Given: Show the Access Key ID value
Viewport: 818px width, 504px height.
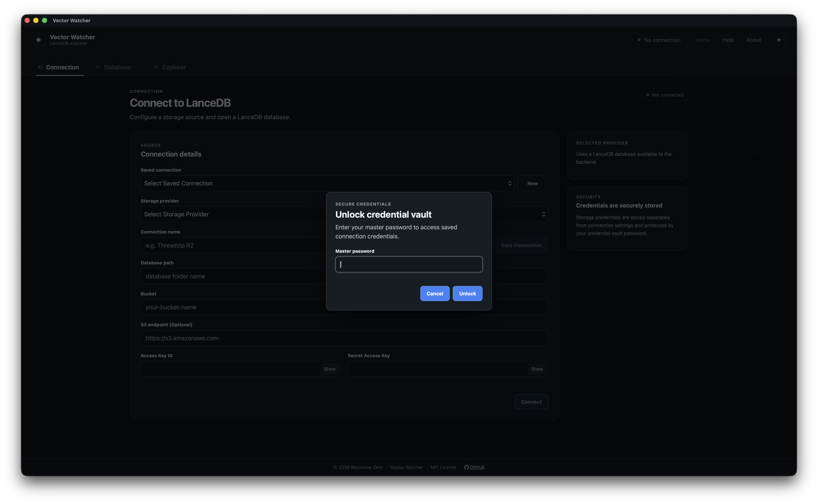Looking at the screenshot, I should [x=330, y=369].
